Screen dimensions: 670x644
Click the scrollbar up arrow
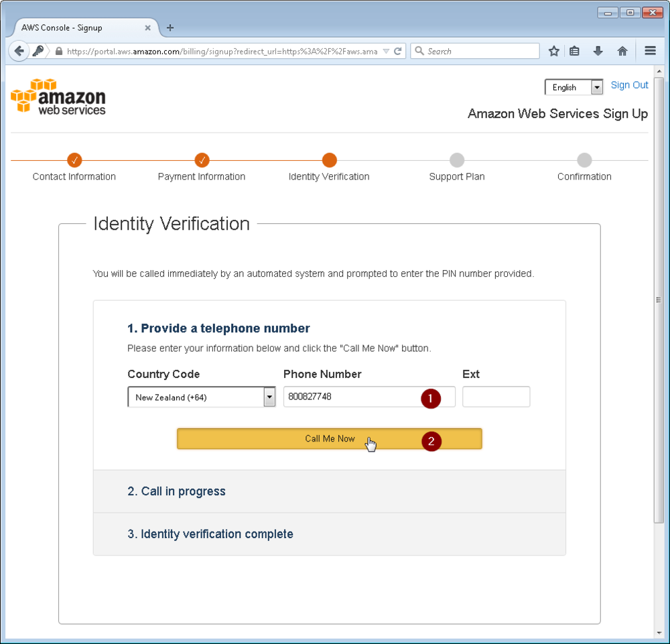659,71
